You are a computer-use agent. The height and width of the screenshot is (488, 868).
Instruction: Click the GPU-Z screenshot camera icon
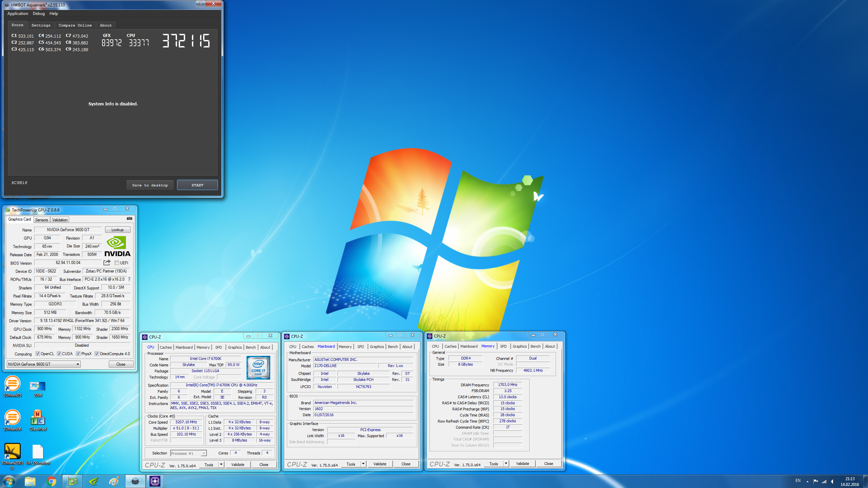pos(129,219)
